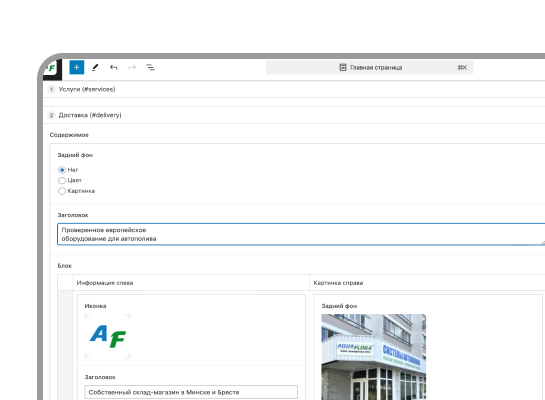Viewport: 545px width, 400px height.
Task: Click the storefront background image thumbnail
Action: point(374,357)
